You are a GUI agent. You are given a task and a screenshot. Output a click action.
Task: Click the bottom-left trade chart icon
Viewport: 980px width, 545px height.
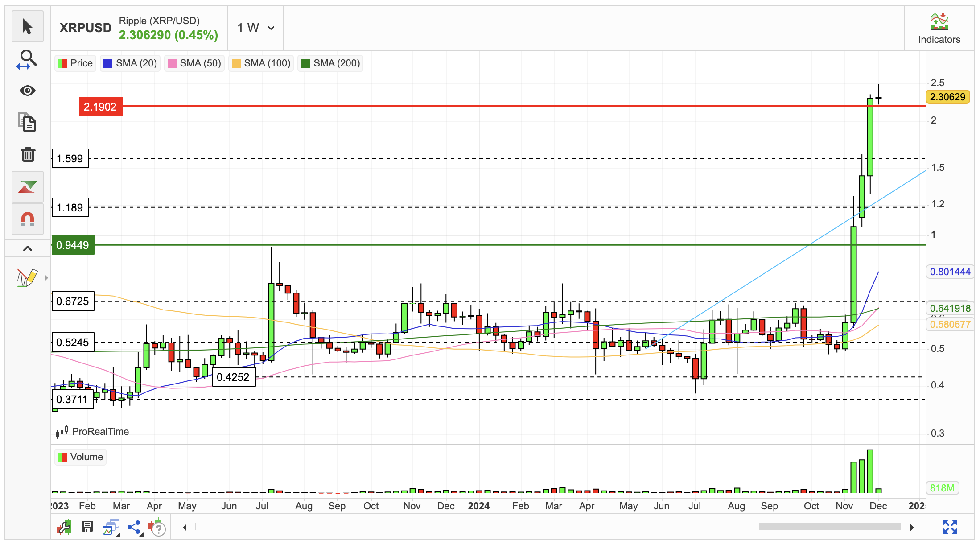point(64,527)
